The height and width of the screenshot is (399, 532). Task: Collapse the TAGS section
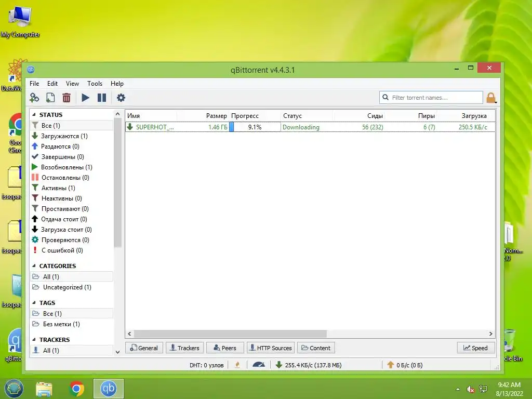(34, 303)
